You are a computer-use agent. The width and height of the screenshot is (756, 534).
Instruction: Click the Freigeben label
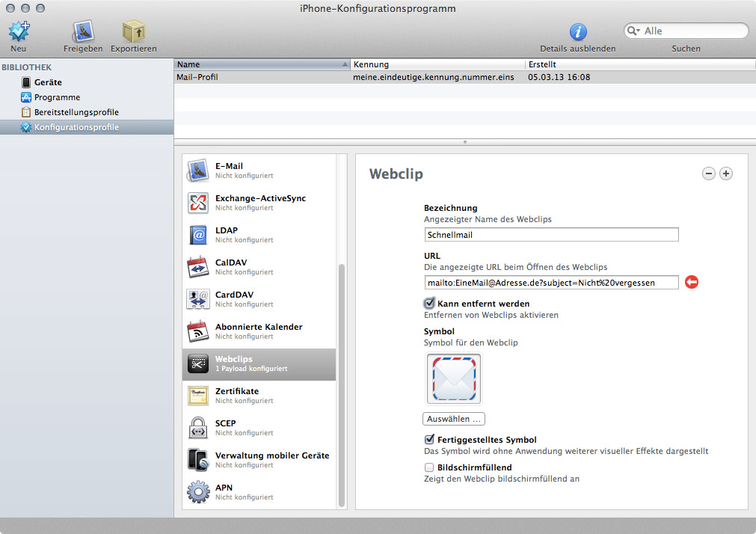point(83,49)
